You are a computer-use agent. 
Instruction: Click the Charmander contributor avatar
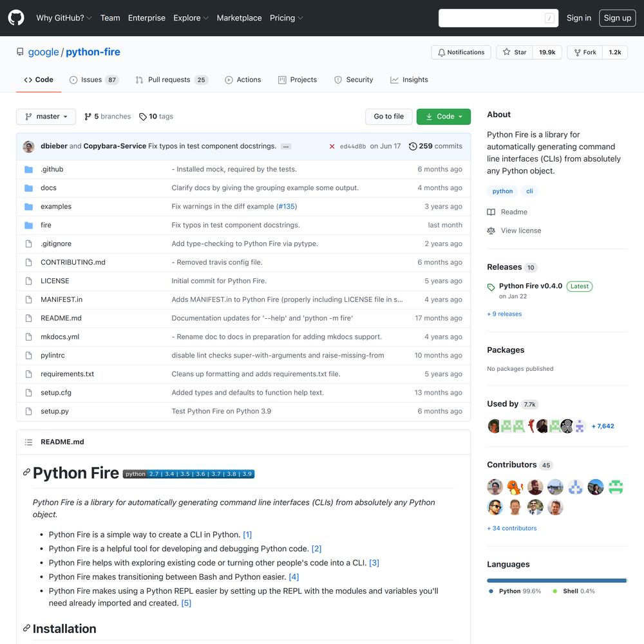tap(515, 487)
